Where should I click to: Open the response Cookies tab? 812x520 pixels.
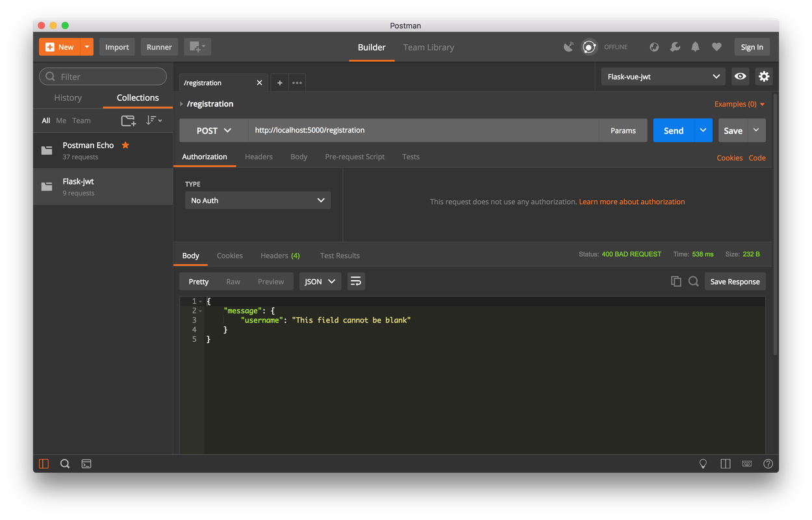[x=230, y=255]
